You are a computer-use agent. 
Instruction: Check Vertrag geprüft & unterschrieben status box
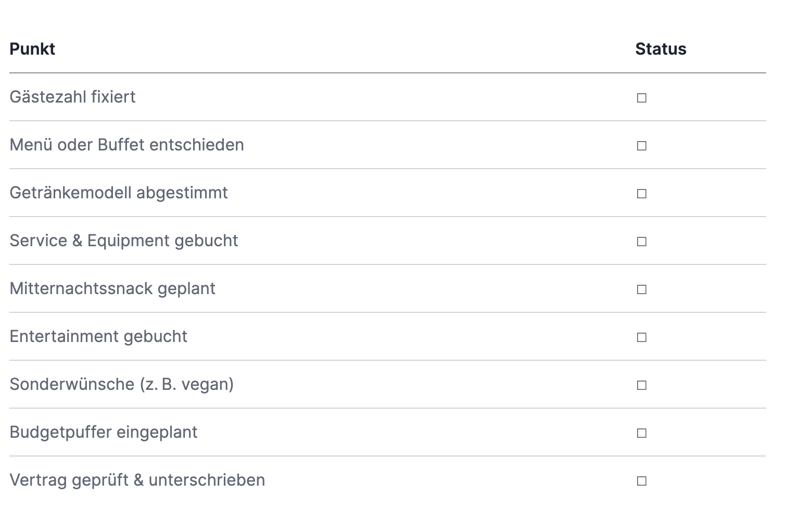(641, 481)
